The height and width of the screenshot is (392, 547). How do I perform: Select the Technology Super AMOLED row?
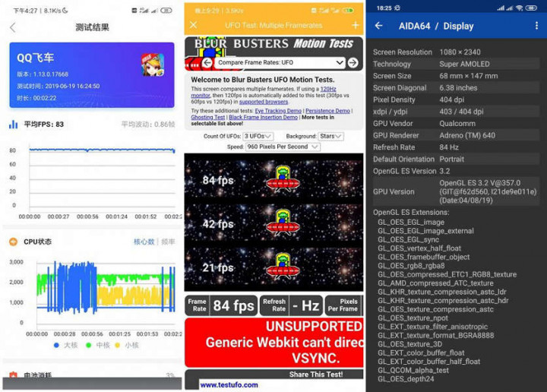(456, 64)
